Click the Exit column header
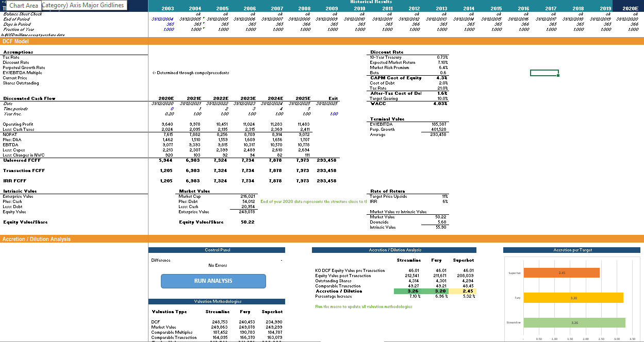Screen dimensions: 644x342 (x=333, y=98)
